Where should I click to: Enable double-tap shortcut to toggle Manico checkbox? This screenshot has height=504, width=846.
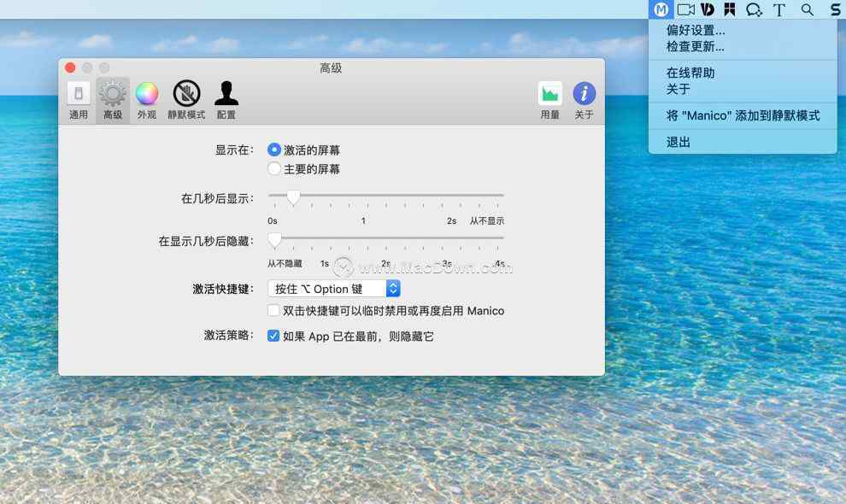tap(273, 310)
